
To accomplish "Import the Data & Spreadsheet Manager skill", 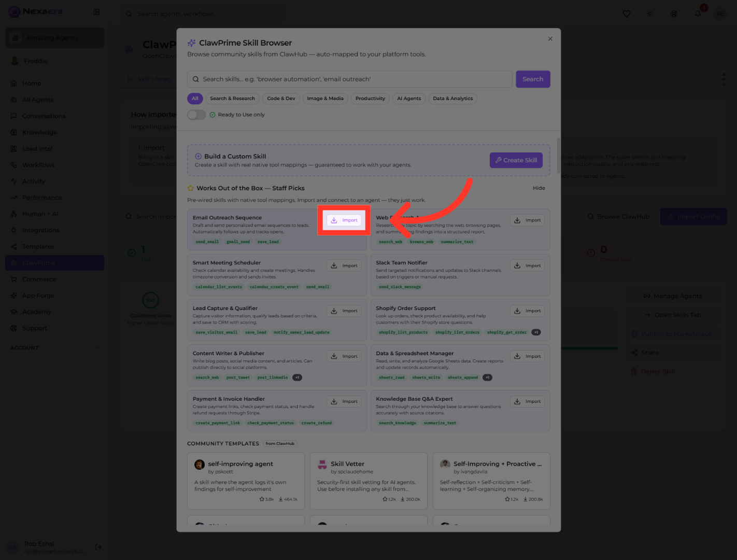I will (527, 356).
